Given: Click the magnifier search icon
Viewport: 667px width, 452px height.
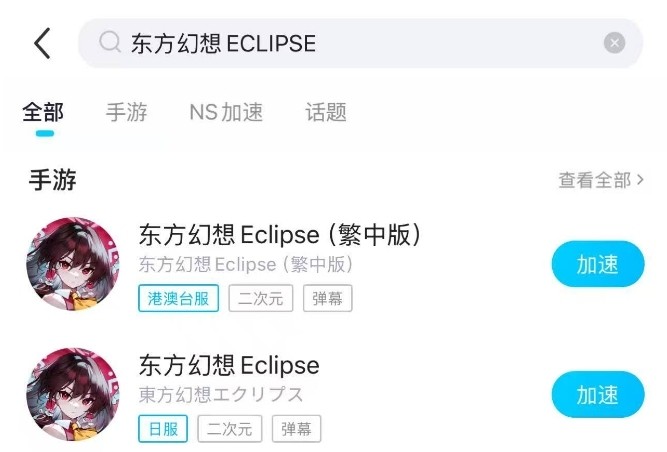Looking at the screenshot, I should tap(109, 43).
